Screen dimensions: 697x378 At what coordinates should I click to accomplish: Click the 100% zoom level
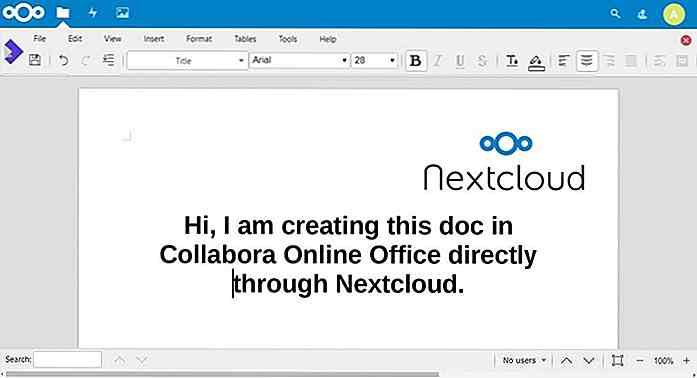click(663, 361)
